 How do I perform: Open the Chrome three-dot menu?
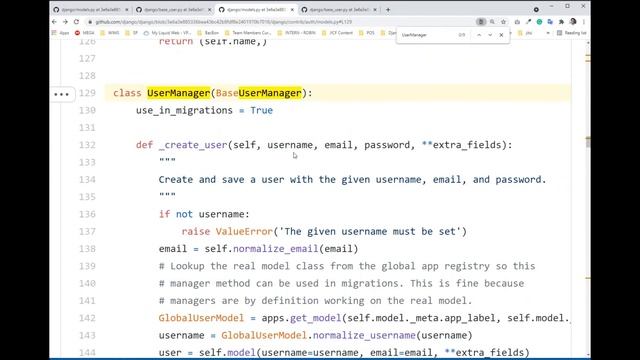click(x=584, y=22)
